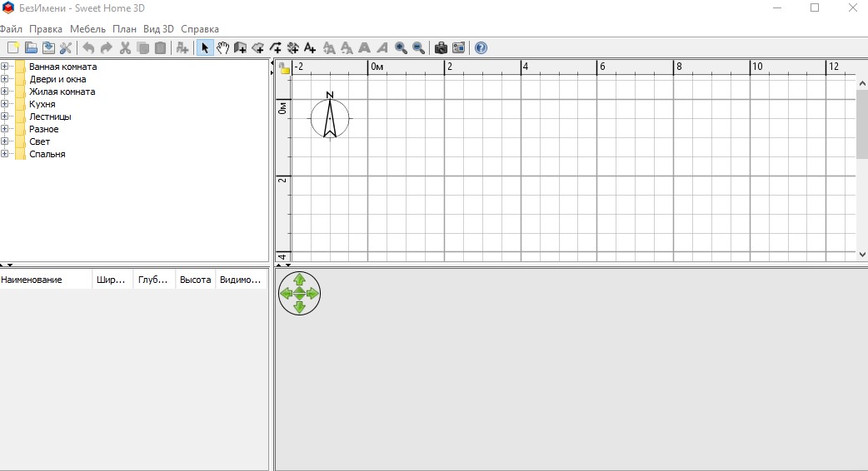The width and height of the screenshot is (868, 471).
Task: Move 3D view backward with down arrow
Action: point(300,307)
